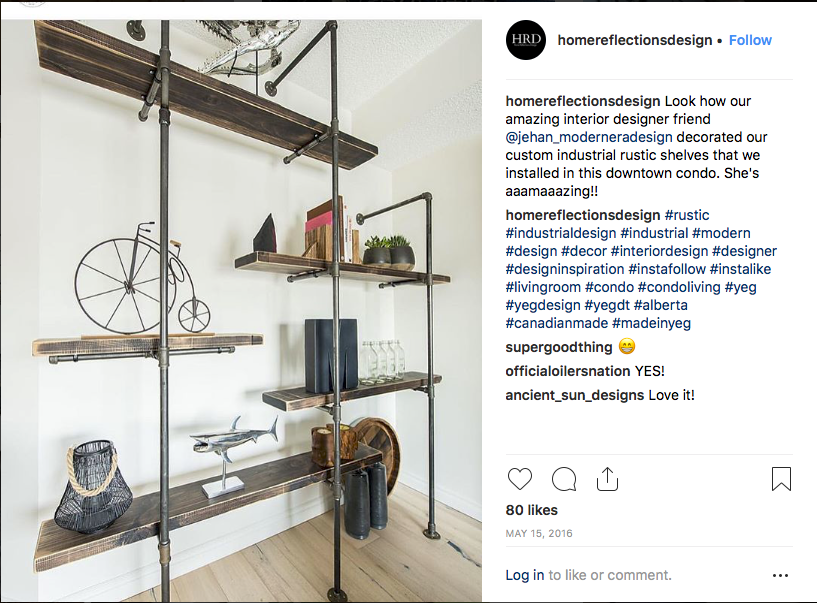Click the industrial shelves post photo
The height and width of the screenshot is (603, 817).
242,311
